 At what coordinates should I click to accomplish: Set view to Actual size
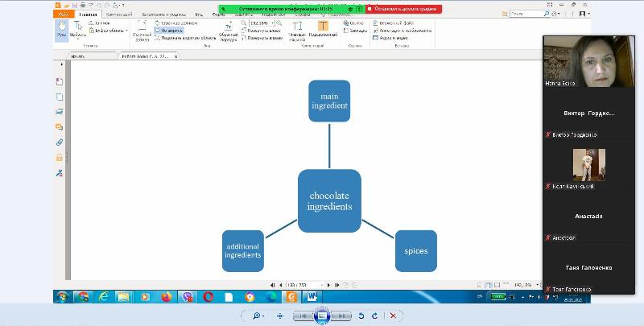142,31
